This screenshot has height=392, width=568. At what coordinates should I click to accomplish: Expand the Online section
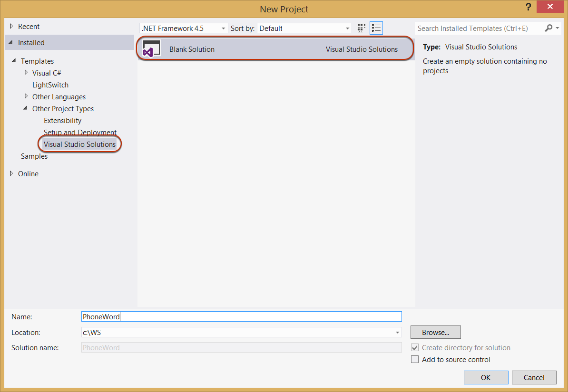point(12,173)
